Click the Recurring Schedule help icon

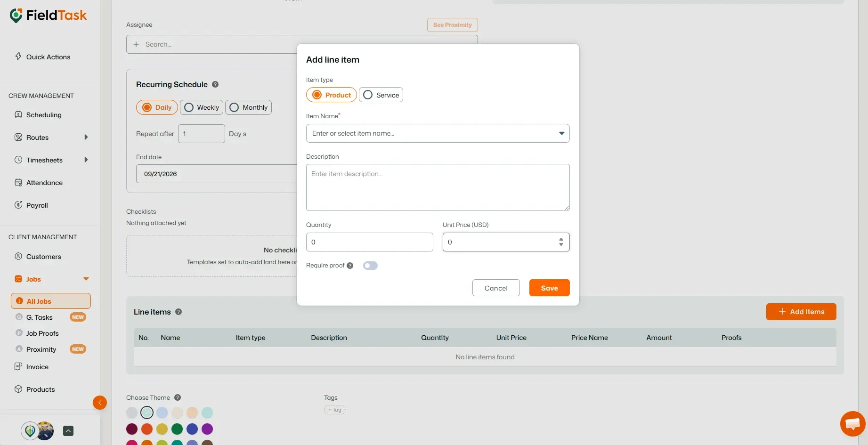coord(215,84)
